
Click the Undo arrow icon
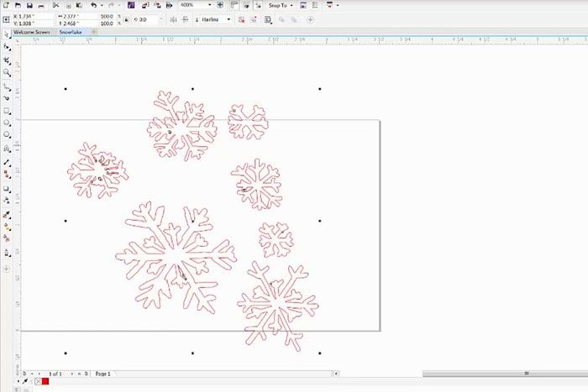coord(92,5)
